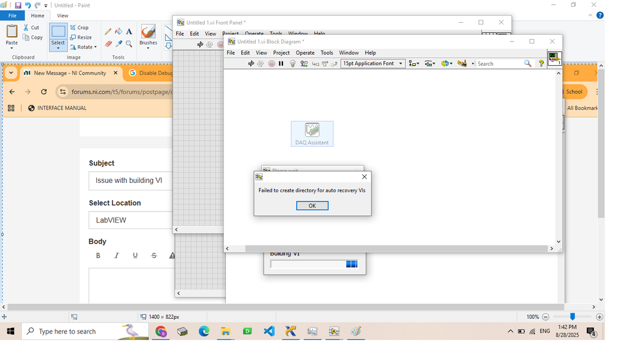
Task: Select the Eraser tool in Paint
Action: pyautogui.click(x=108, y=44)
